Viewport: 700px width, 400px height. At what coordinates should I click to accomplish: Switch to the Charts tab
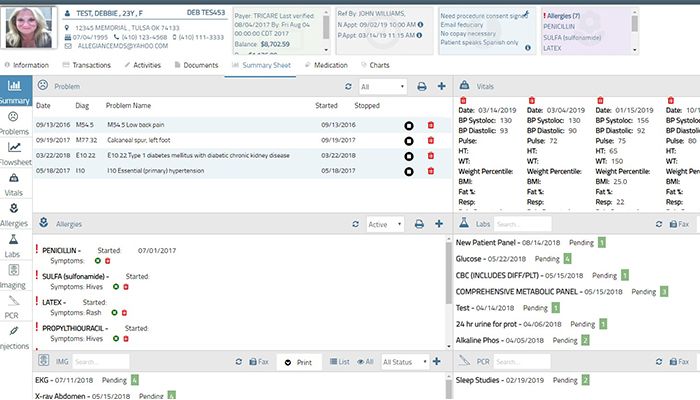click(x=375, y=65)
